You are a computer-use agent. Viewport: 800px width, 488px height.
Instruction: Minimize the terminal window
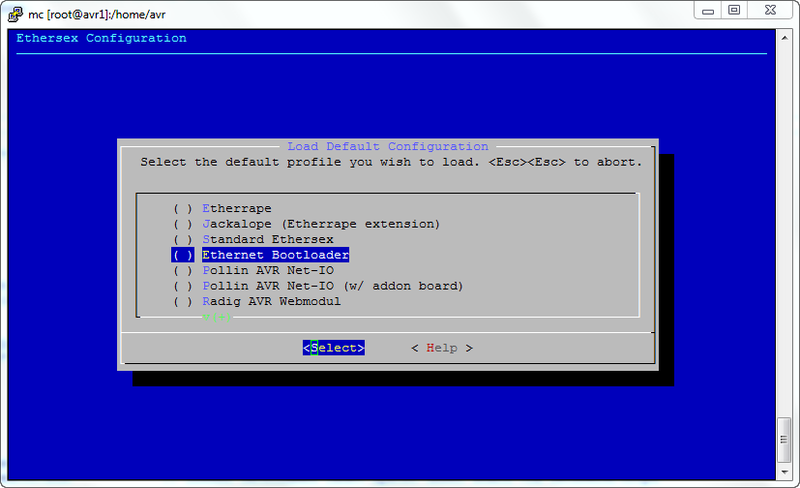(708, 10)
